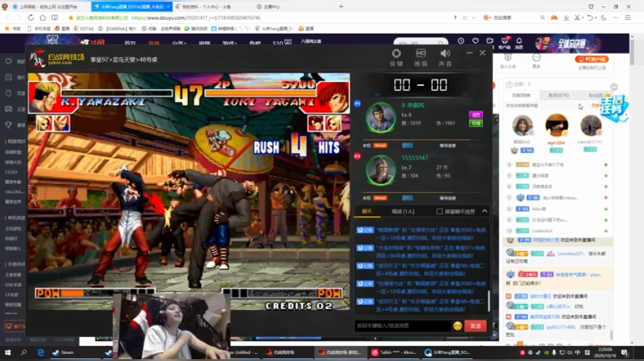Open the sound (声音) speaker settings icon

point(445,57)
